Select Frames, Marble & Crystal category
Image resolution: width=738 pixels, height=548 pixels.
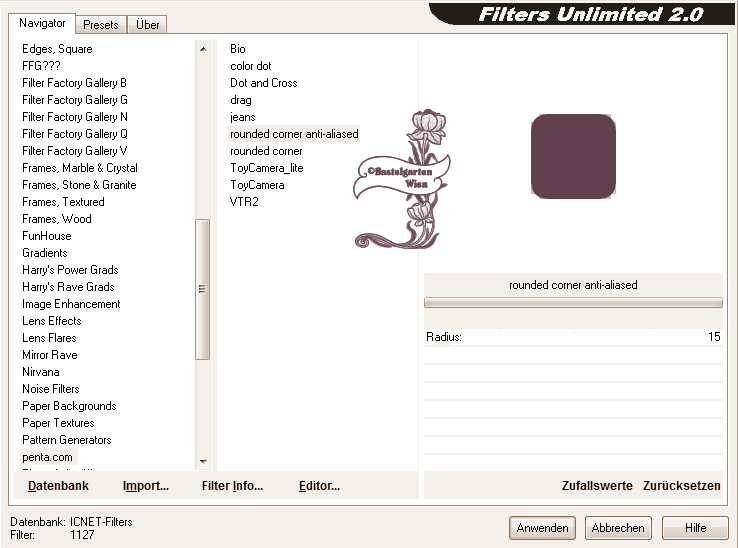coord(80,168)
